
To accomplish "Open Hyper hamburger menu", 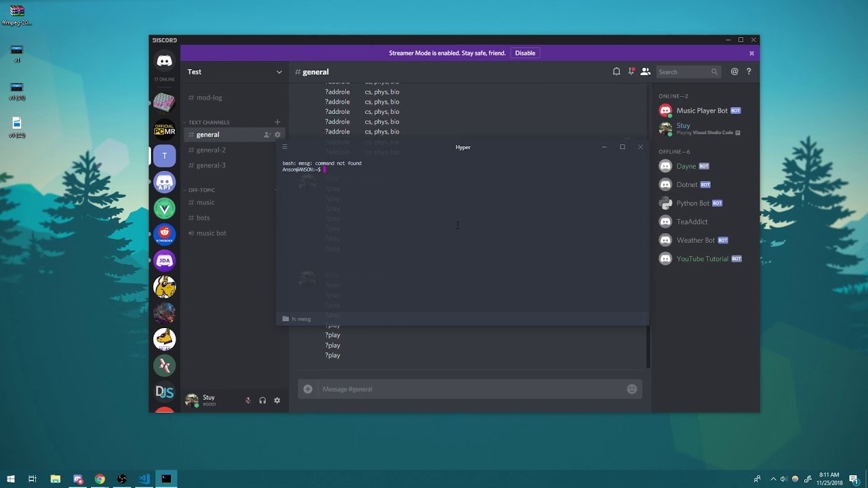I will pos(285,147).
